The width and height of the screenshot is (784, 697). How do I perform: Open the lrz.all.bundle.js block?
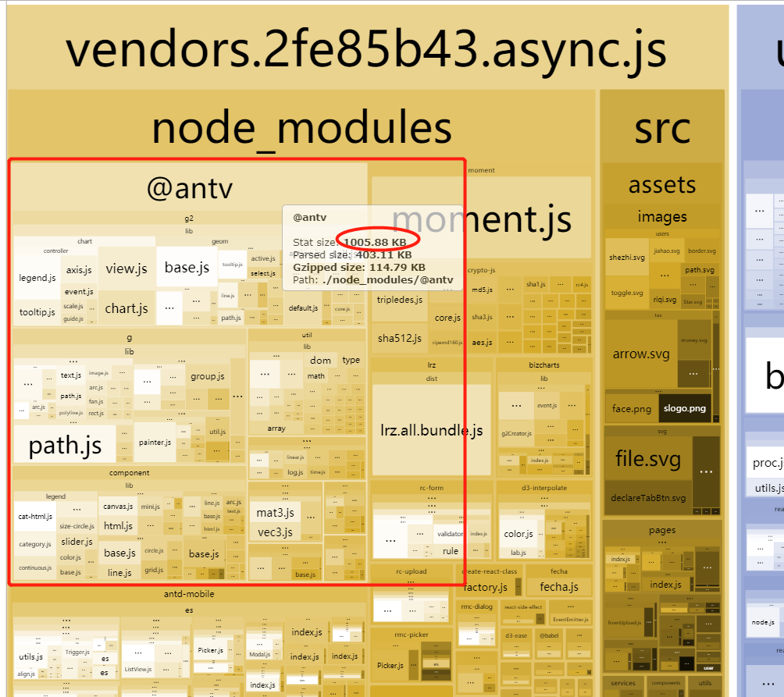(431, 429)
